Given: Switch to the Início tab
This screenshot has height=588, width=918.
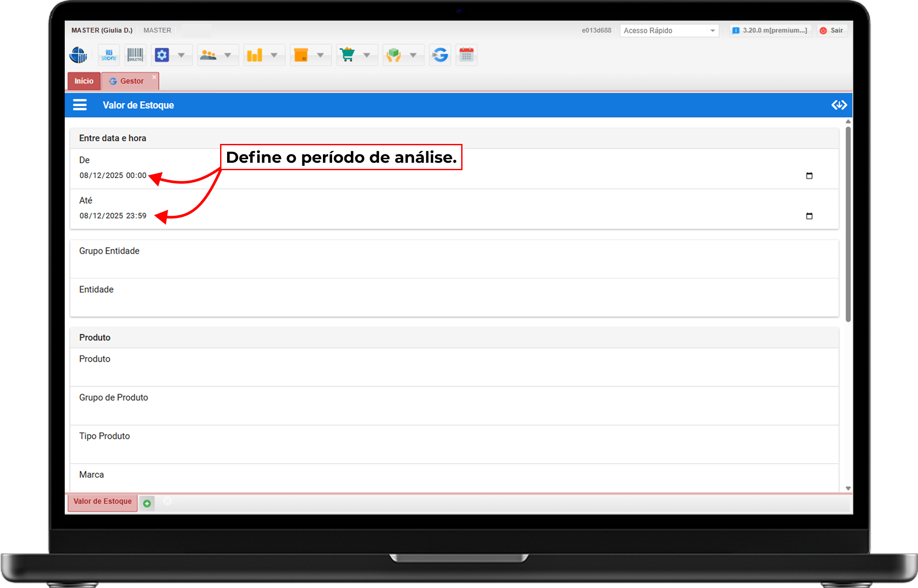Looking at the screenshot, I should [84, 81].
